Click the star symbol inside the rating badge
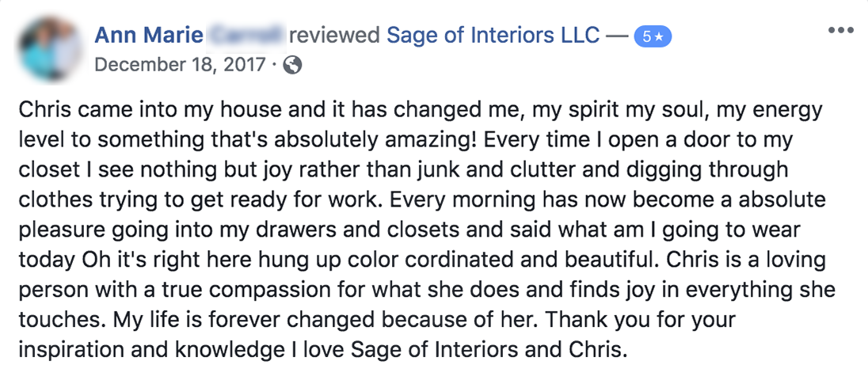 [659, 37]
